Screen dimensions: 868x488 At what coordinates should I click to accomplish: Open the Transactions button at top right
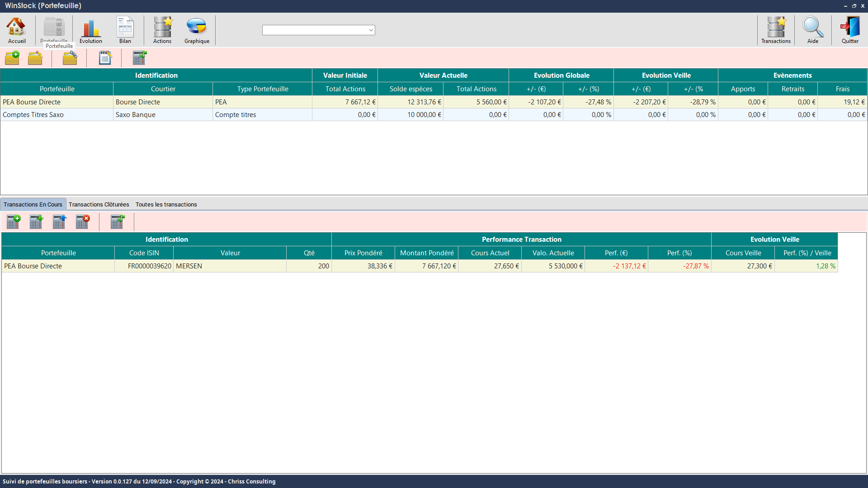coord(776,30)
